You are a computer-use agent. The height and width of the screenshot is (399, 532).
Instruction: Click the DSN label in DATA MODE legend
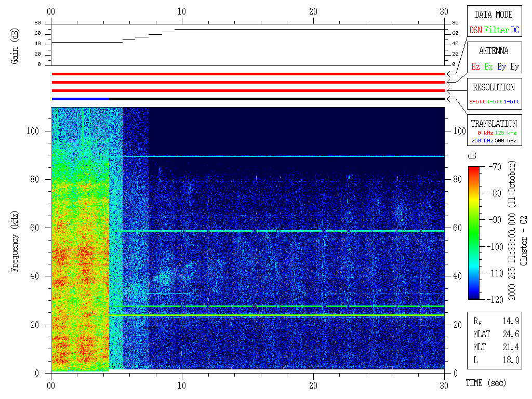pos(475,31)
